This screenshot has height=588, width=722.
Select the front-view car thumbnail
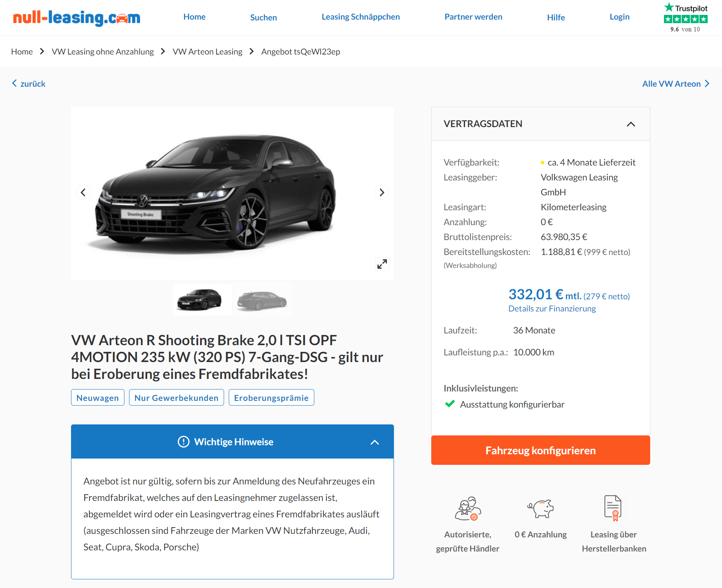[202, 300]
